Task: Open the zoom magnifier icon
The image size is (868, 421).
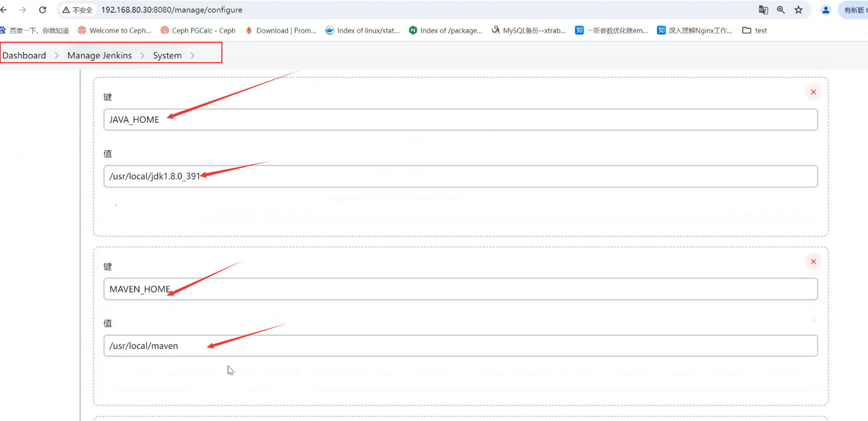Action: (781, 10)
